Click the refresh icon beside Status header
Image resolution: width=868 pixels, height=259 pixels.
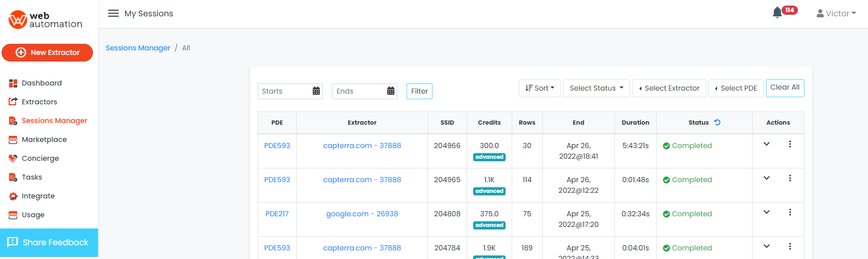718,122
